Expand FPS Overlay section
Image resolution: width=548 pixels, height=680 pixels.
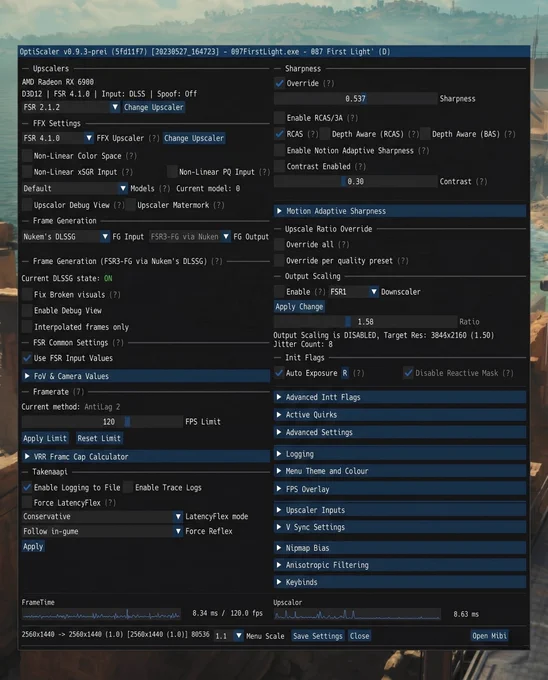click(x=400, y=489)
